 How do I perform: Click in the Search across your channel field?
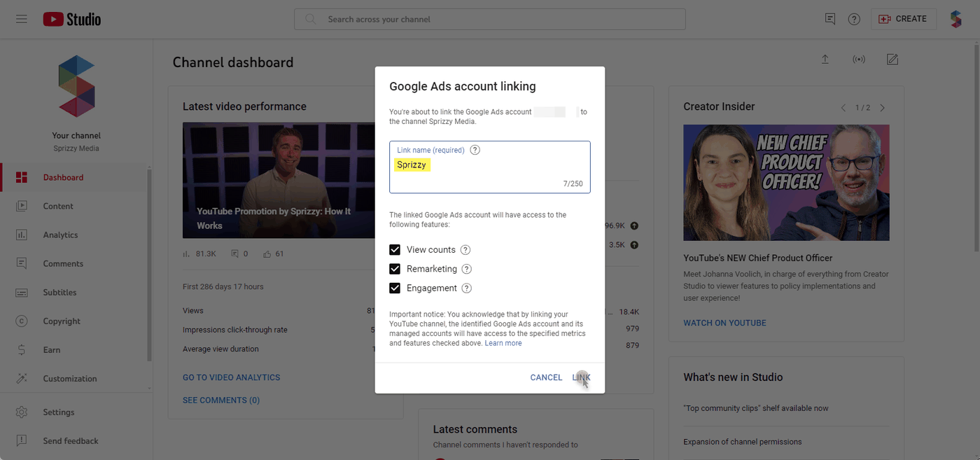click(x=490, y=19)
